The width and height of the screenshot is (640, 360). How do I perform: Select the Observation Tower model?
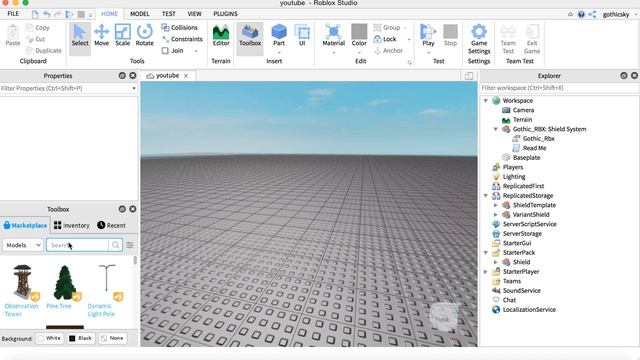[x=21, y=291]
